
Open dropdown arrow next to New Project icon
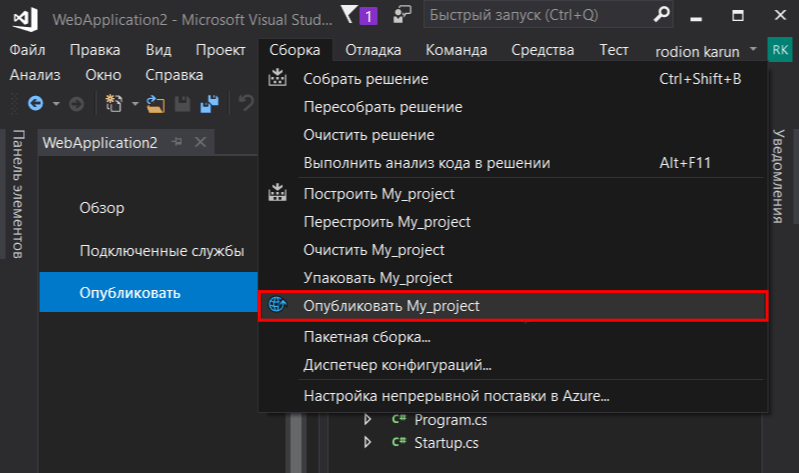135,104
